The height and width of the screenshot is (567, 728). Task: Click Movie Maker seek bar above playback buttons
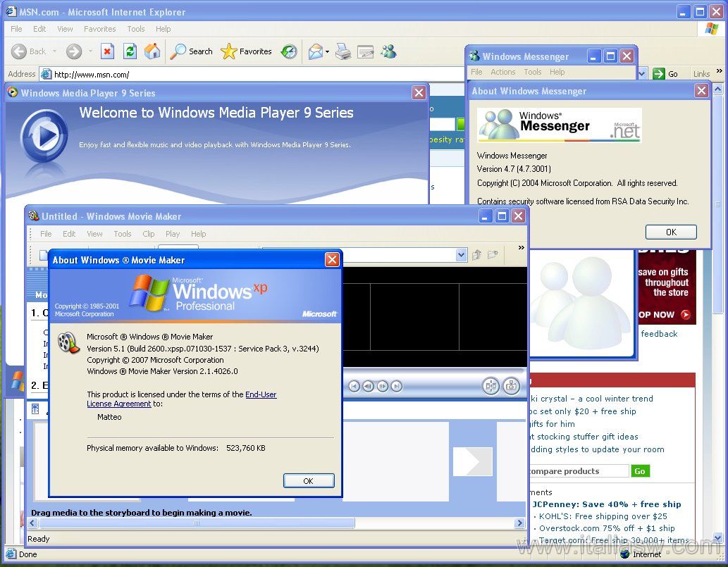point(435,371)
